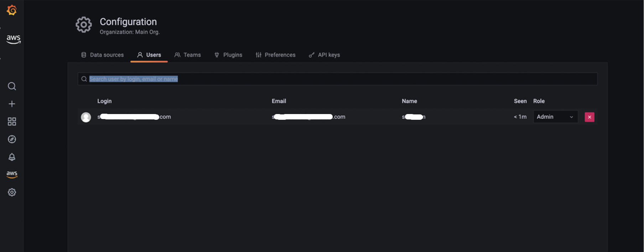644x252 pixels.
Task: Open the search dashboards magnifier icon
Action: coord(12,86)
